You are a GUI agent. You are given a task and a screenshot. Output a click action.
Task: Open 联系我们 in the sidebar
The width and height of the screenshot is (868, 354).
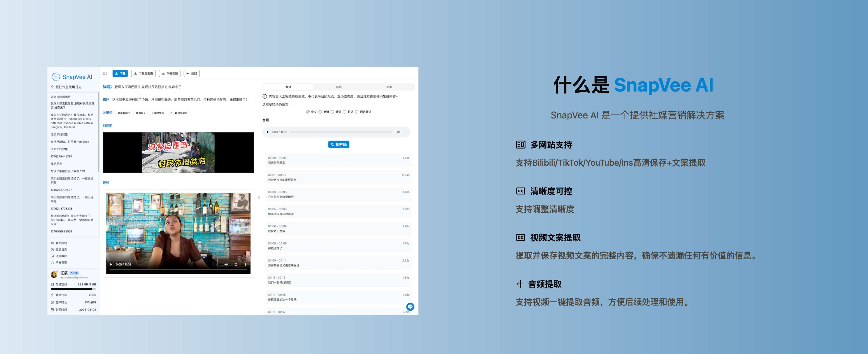59,243
